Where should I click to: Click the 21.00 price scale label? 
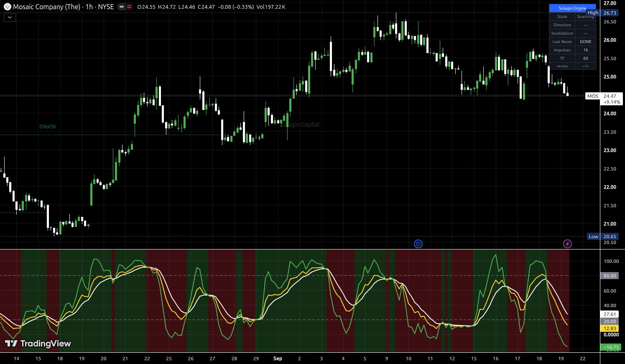(x=610, y=224)
